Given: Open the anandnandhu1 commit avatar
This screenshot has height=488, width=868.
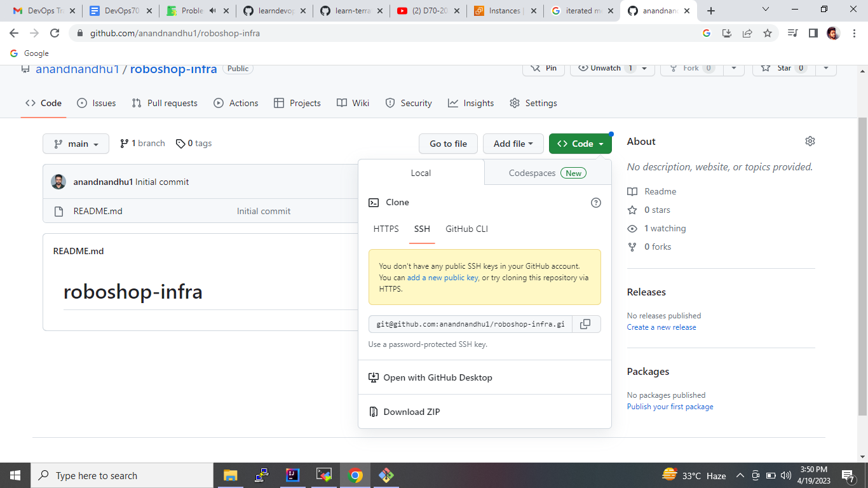Looking at the screenshot, I should tap(58, 181).
